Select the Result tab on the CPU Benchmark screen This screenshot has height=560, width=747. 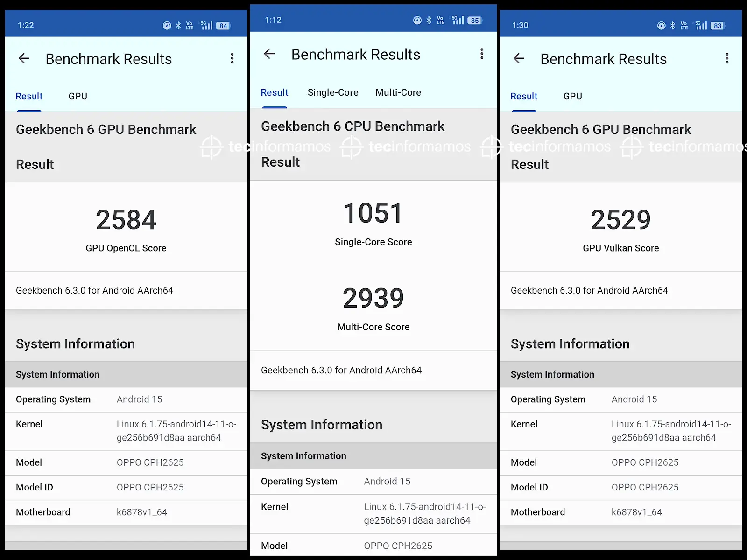click(x=275, y=92)
